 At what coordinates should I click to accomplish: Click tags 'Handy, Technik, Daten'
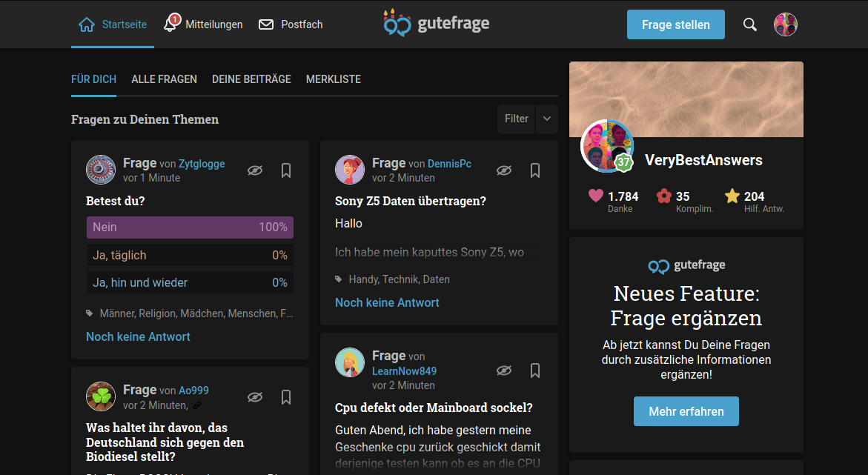(399, 279)
